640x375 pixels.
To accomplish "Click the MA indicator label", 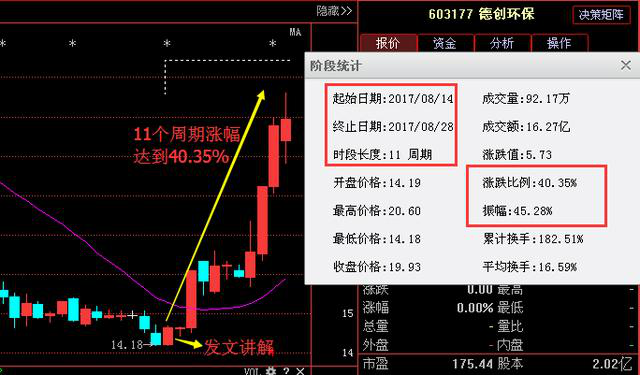I will [x=295, y=32].
